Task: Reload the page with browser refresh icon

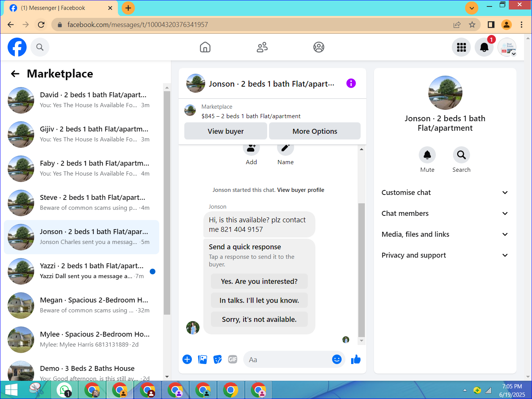Action: (41, 25)
